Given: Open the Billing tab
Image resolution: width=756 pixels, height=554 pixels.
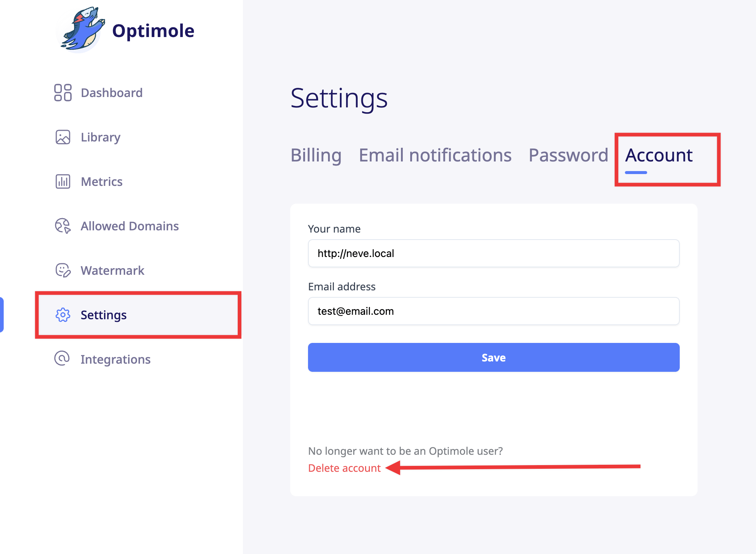Looking at the screenshot, I should pyautogui.click(x=316, y=155).
